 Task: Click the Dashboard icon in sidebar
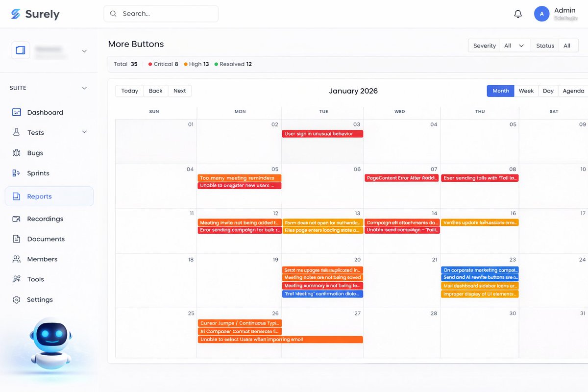(17, 112)
